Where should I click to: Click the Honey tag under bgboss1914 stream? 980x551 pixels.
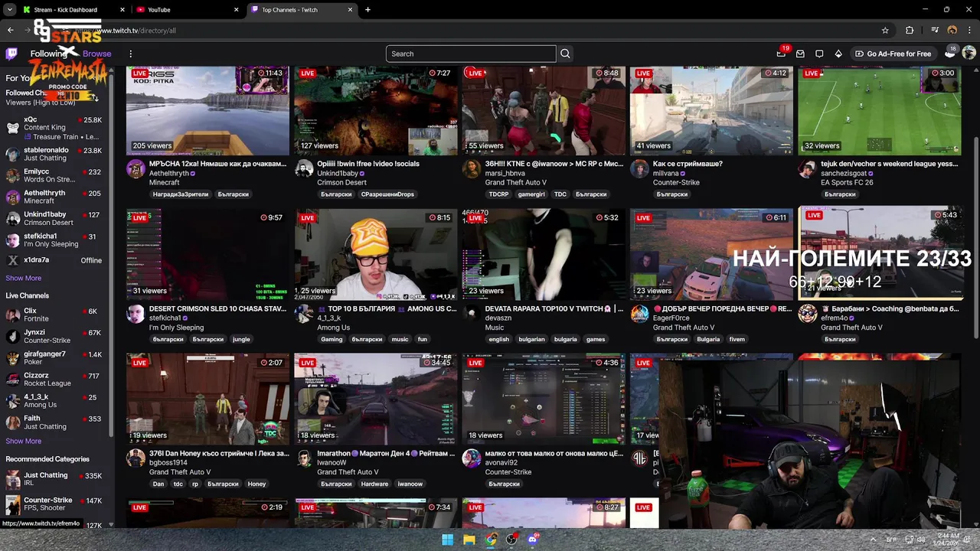point(256,484)
